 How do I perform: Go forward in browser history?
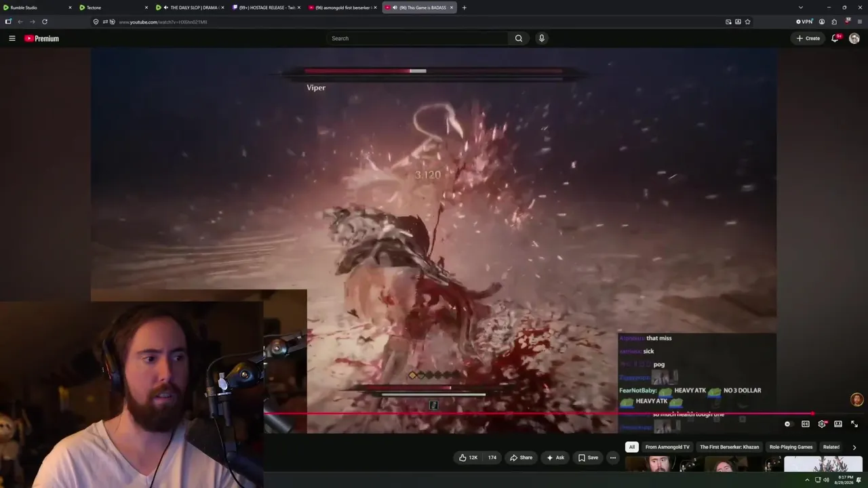[x=32, y=22]
